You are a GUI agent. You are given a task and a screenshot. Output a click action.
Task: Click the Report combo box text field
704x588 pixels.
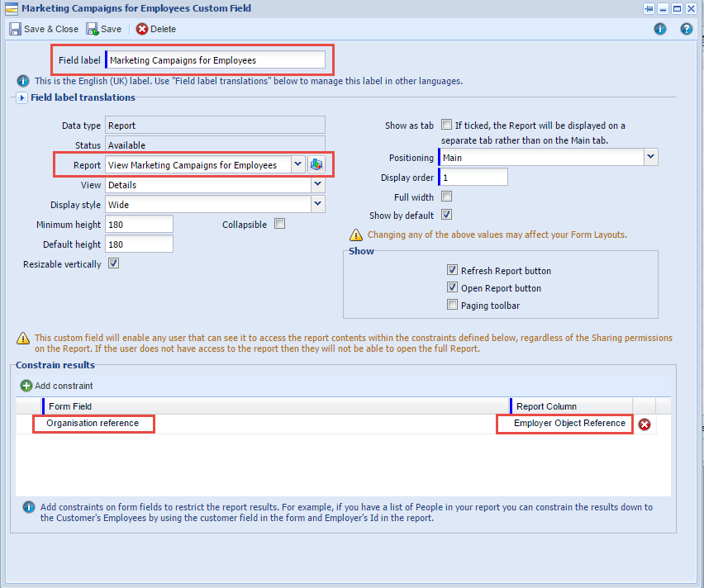pyautogui.click(x=198, y=164)
